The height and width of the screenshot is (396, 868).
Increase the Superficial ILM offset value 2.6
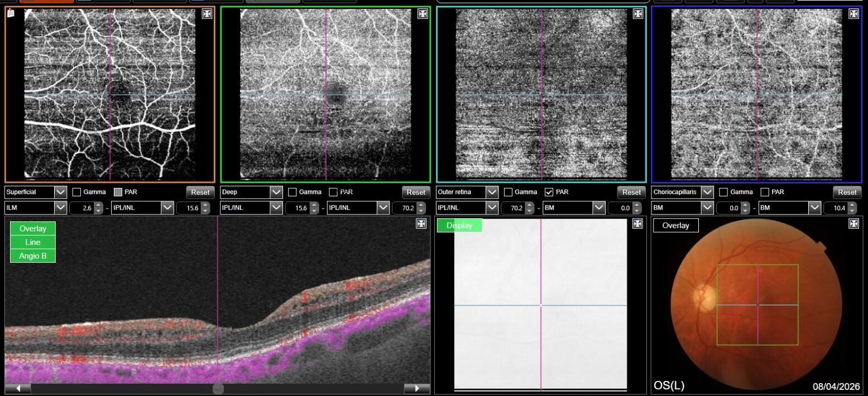pos(99,205)
